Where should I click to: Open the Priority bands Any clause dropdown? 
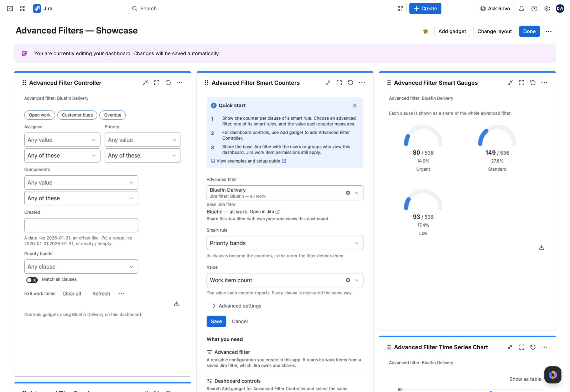[x=81, y=267]
